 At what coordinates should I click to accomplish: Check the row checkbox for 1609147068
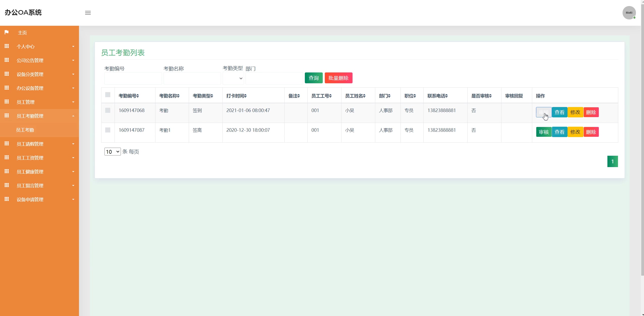pos(108,110)
